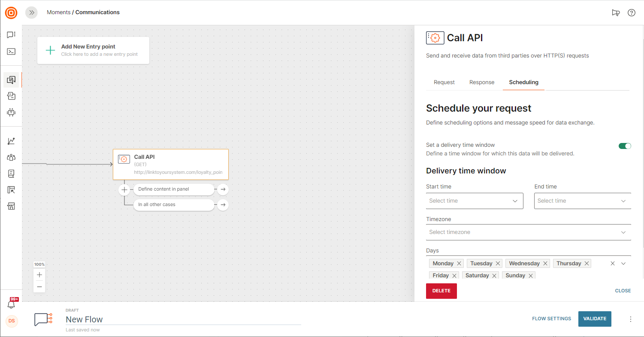Click the VALIDATE button
This screenshot has width=644, height=337.
click(595, 319)
